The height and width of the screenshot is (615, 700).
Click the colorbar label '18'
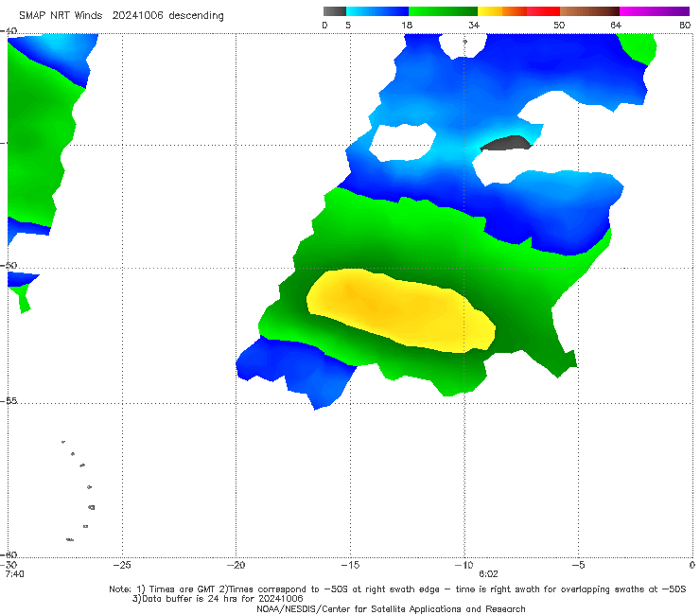[407, 25]
